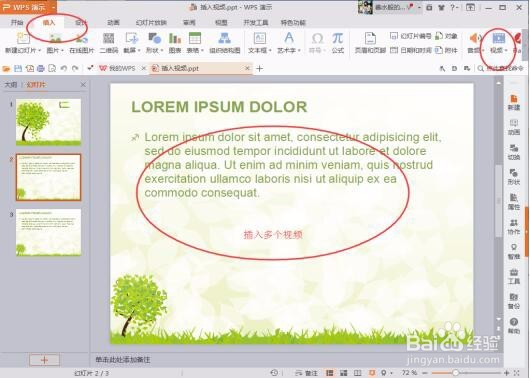
Task: Click the Print Preview icon in quick toolbar
Action: (x=52, y=69)
